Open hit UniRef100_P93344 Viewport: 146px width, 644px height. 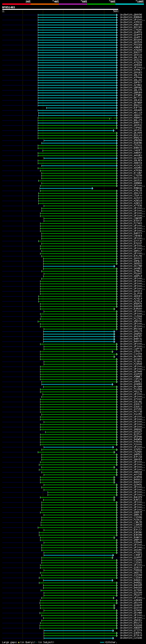tap(131, 45)
